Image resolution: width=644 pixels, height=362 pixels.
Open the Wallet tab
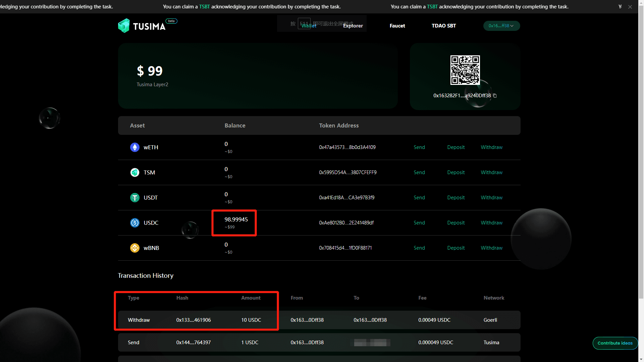pyautogui.click(x=309, y=26)
